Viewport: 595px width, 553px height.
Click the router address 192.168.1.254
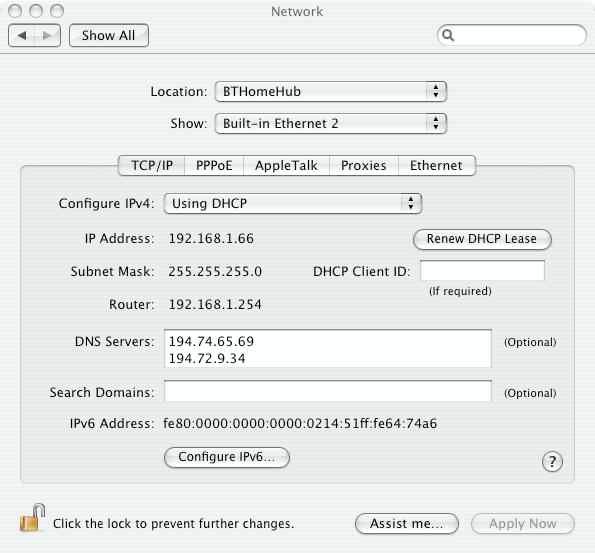tap(215, 304)
